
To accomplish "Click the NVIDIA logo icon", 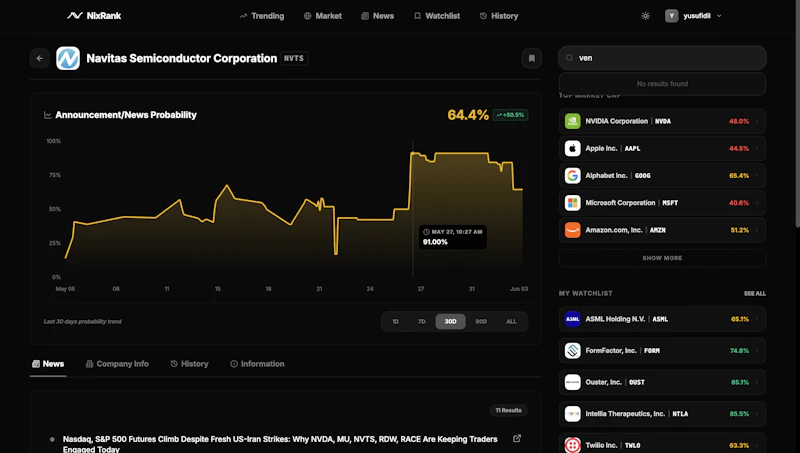I will tap(572, 121).
